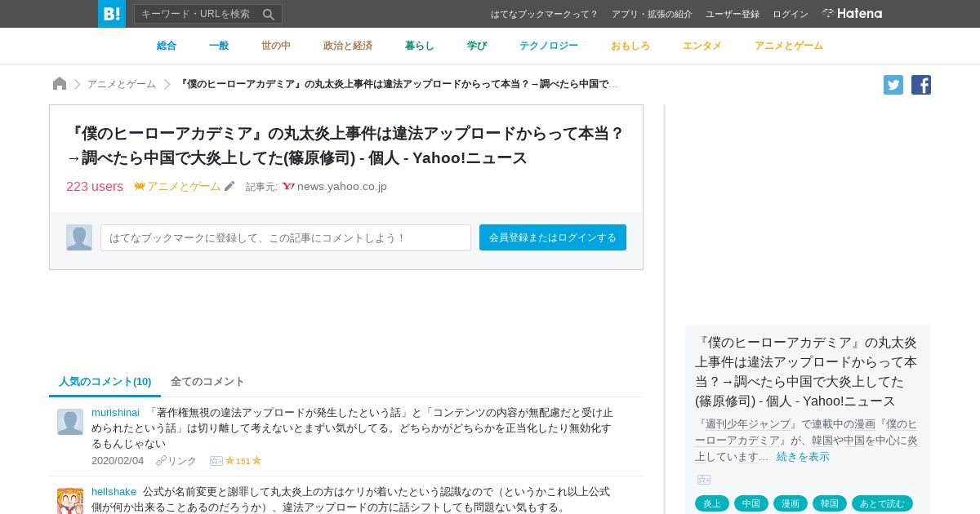Click the magnifier search icon
The width and height of the screenshot is (980, 514).
click(268, 14)
